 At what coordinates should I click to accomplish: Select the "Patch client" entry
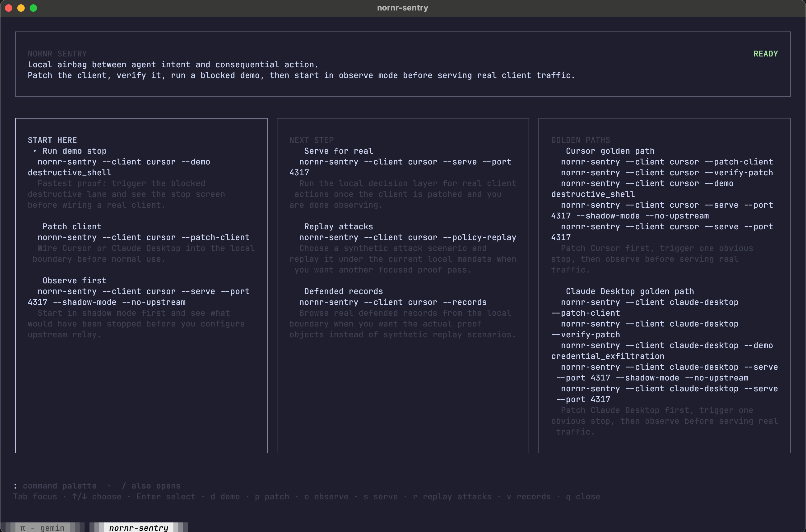click(x=72, y=226)
